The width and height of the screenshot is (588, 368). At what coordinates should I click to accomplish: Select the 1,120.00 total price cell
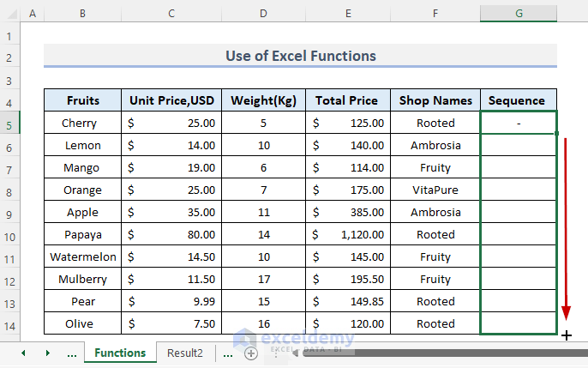(347, 234)
